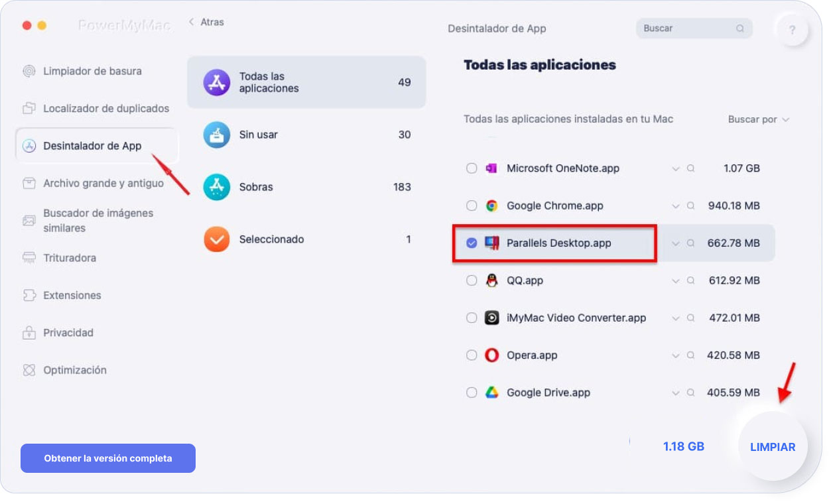Select the 662.78 MB size value
The height and width of the screenshot is (504, 831).
pos(734,243)
